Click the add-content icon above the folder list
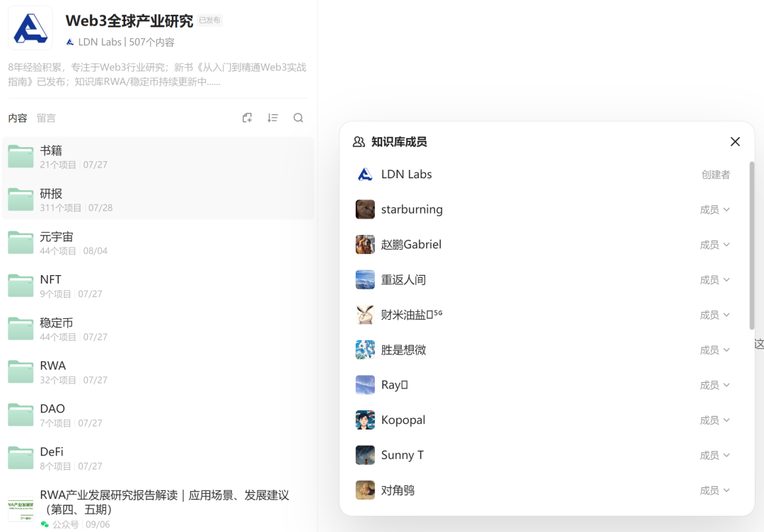Viewport: 764px width, 532px height. click(247, 117)
